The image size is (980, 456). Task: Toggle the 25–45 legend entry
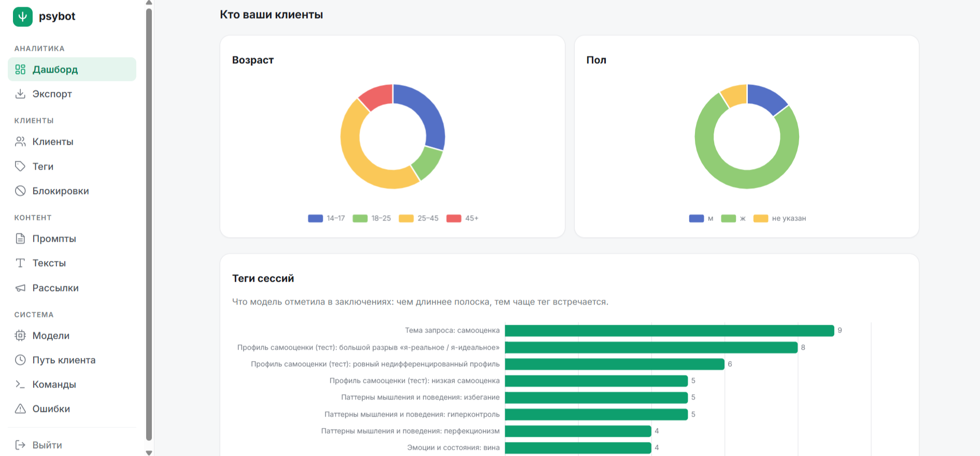click(x=419, y=218)
